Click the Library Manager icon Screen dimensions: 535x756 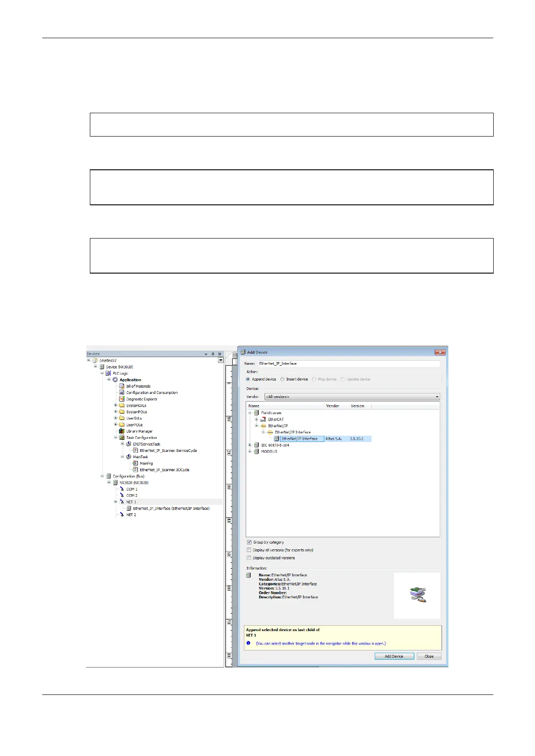[122, 431]
